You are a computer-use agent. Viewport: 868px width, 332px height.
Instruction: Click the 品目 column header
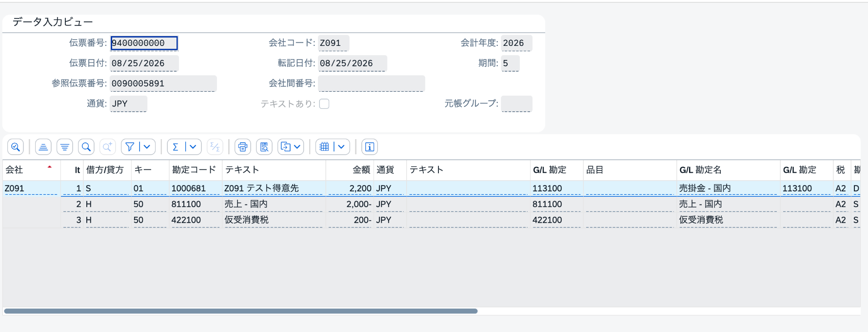click(x=630, y=170)
